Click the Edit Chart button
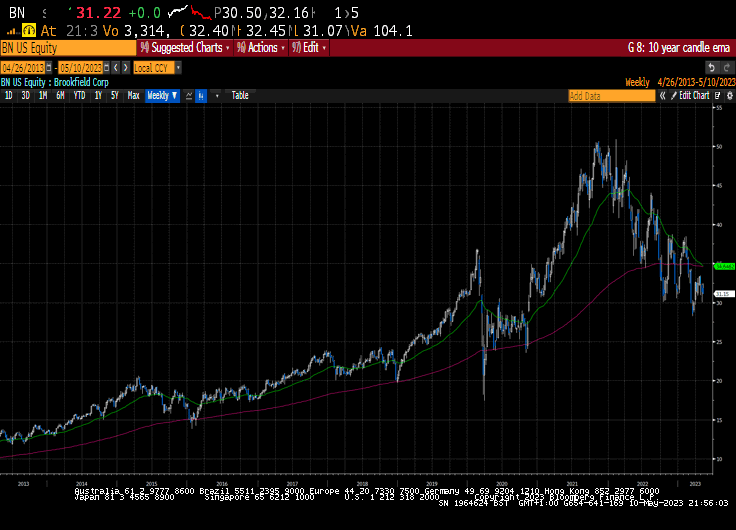 pyautogui.click(x=690, y=96)
